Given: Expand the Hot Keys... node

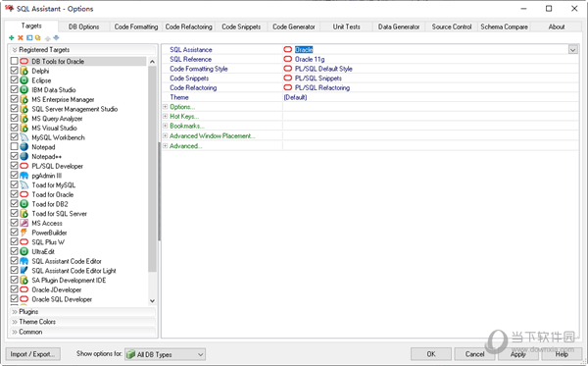Looking at the screenshot, I should click(x=165, y=117).
